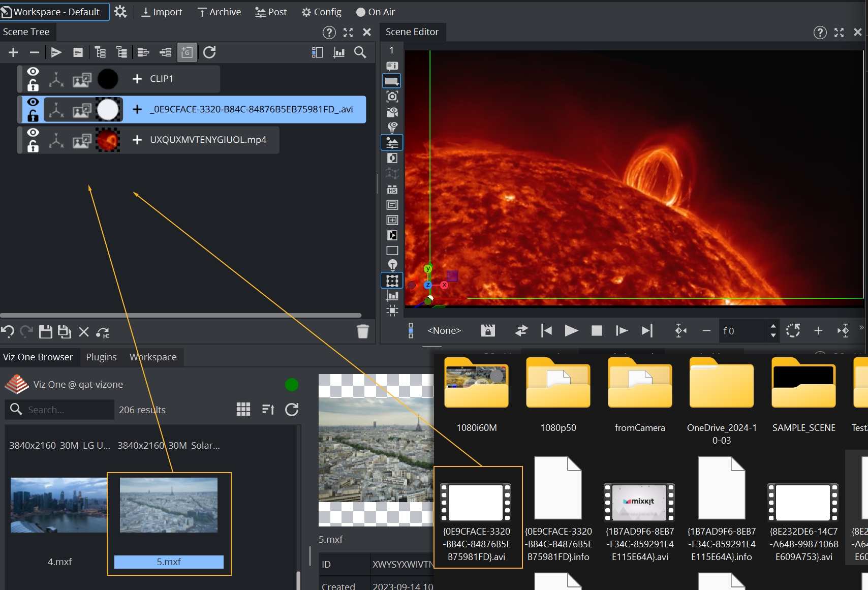This screenshot has height=590, width=868.
Task: Click the Import button
Action: [x=162, y=12]
